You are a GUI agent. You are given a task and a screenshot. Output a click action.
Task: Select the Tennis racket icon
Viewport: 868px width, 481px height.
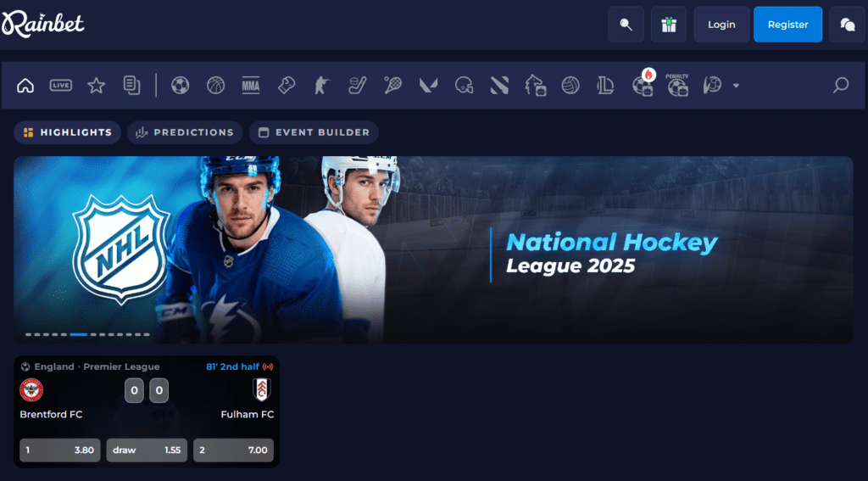point(392,85)
